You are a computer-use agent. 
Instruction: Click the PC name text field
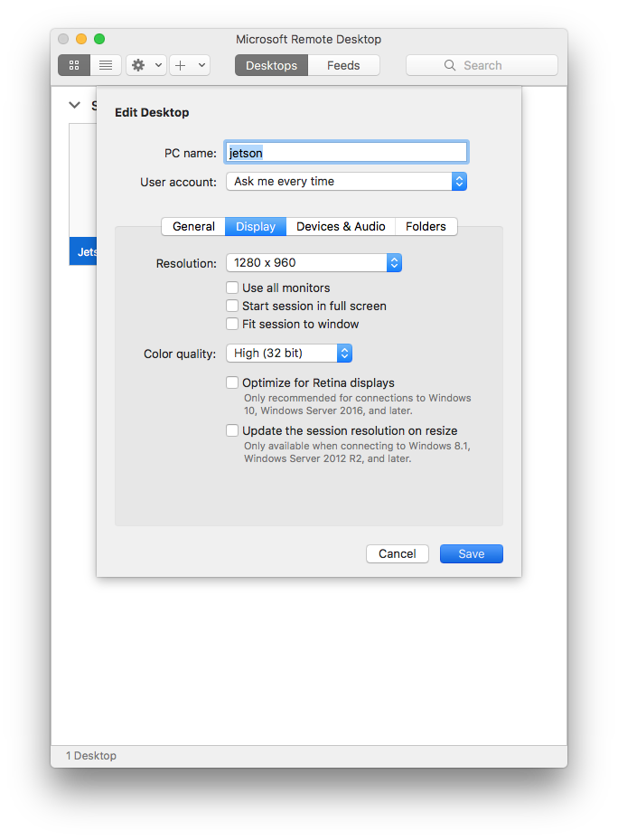[346, 153]
